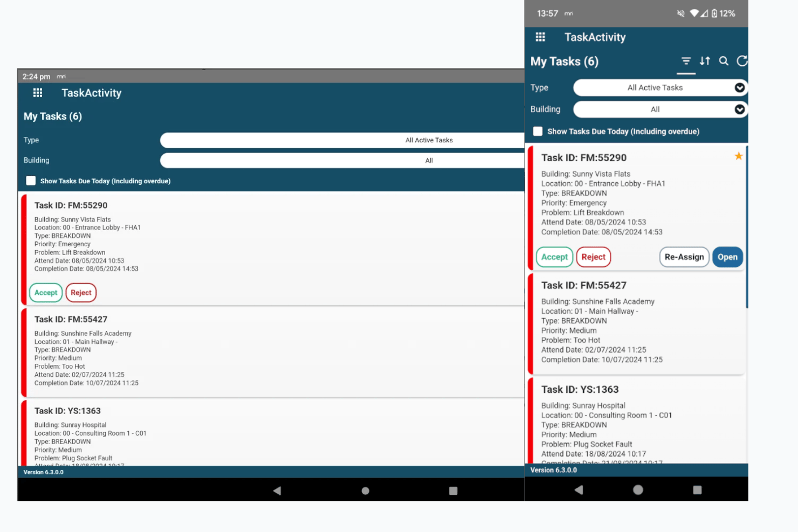
Task: Open task FM:55290 in phone view
Action: [727, 257]
